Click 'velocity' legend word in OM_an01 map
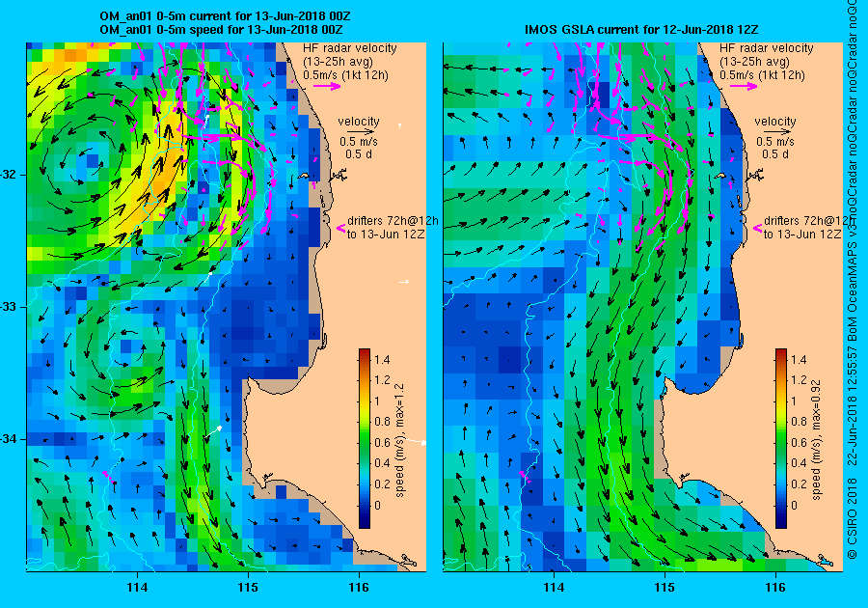 359,122
